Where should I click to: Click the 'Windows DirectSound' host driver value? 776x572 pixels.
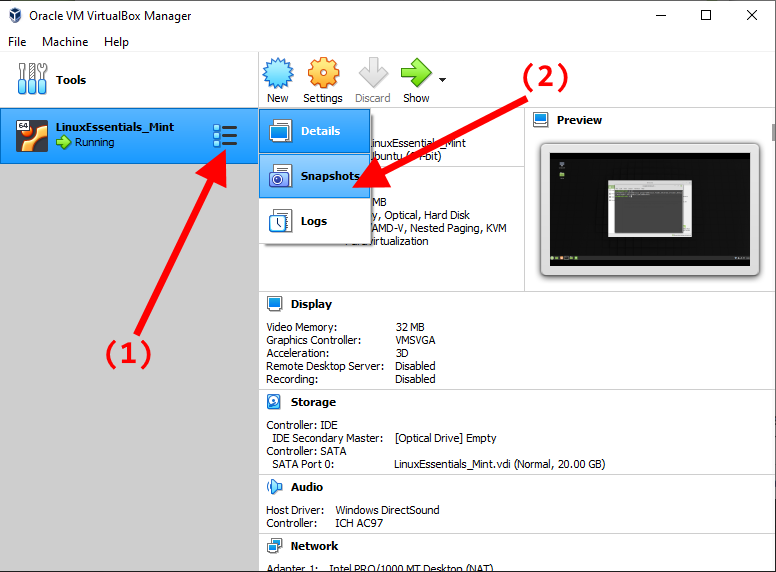pos(387,510)
